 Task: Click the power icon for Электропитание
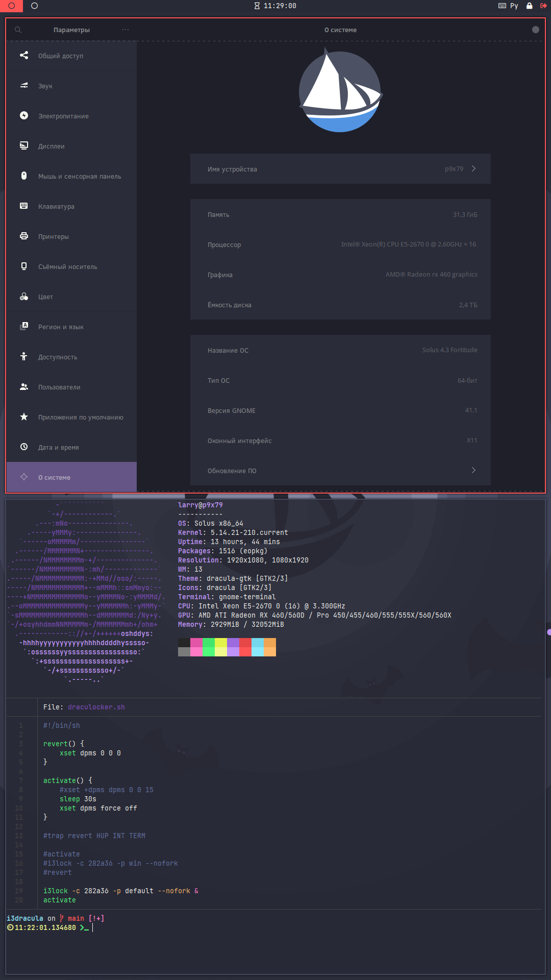[x=24, y=115]
